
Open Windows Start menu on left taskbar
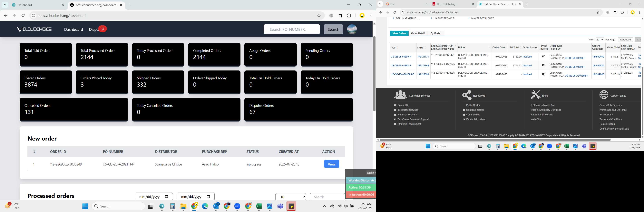[85, 206]
